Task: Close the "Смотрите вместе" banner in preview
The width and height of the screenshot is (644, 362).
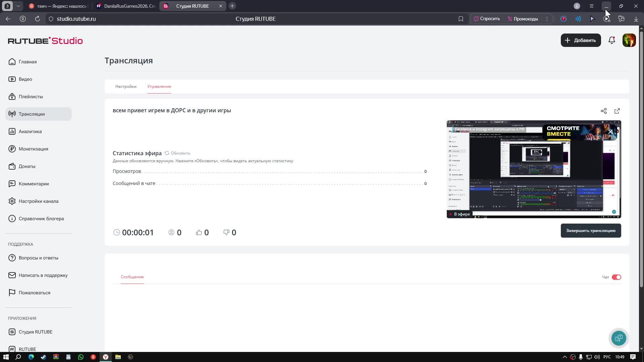Action: click(x=610, y=132)
